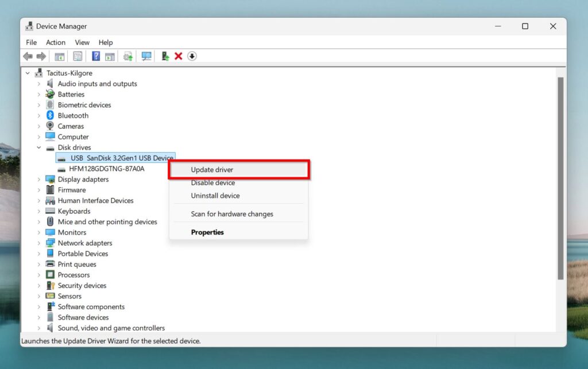This screenshot has height=369, width=588.
Task: Toggle the Show/Hide Console Tree toolbar icon
Action: tap(59, 56)
